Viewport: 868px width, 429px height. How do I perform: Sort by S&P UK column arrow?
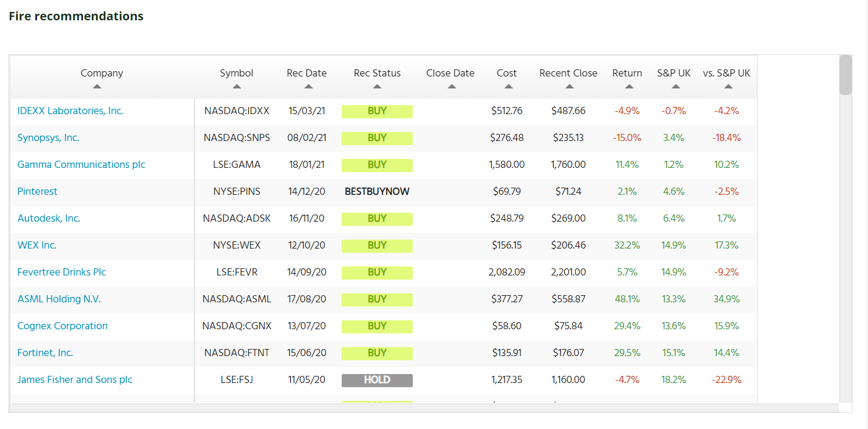[676, 87]
